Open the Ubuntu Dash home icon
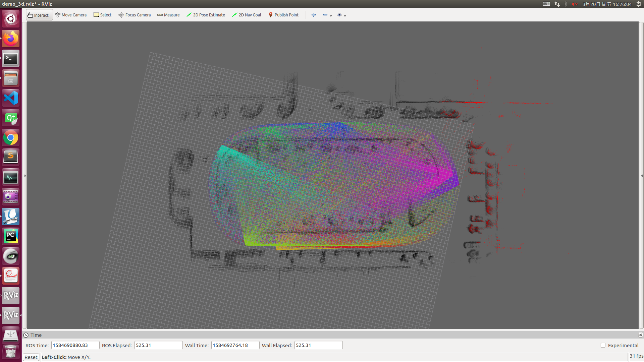 click(11, 19)
